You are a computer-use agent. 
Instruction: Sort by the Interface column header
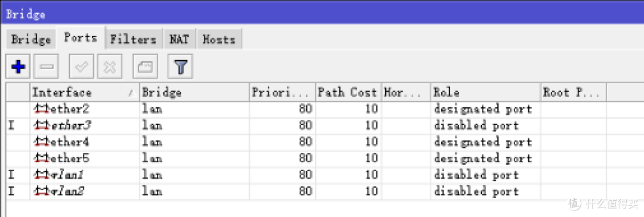click(85, 92)
